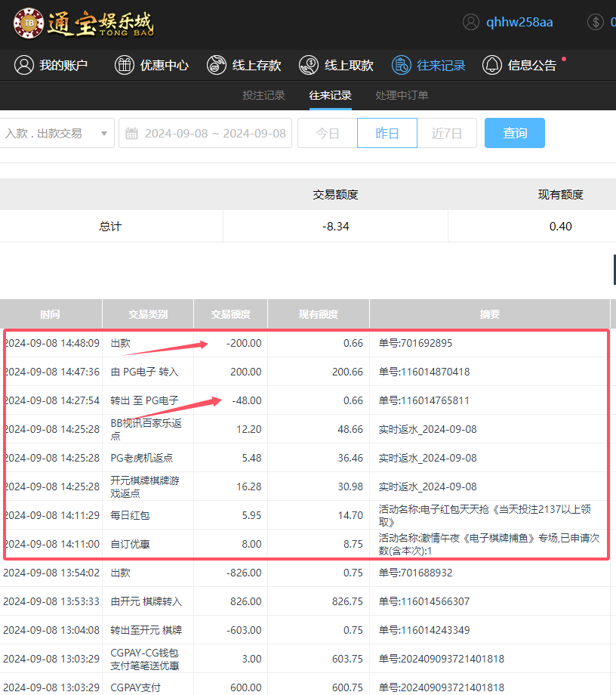
Task: Click the 通宝娱乐城 site logo
Action: pos(83,23)
